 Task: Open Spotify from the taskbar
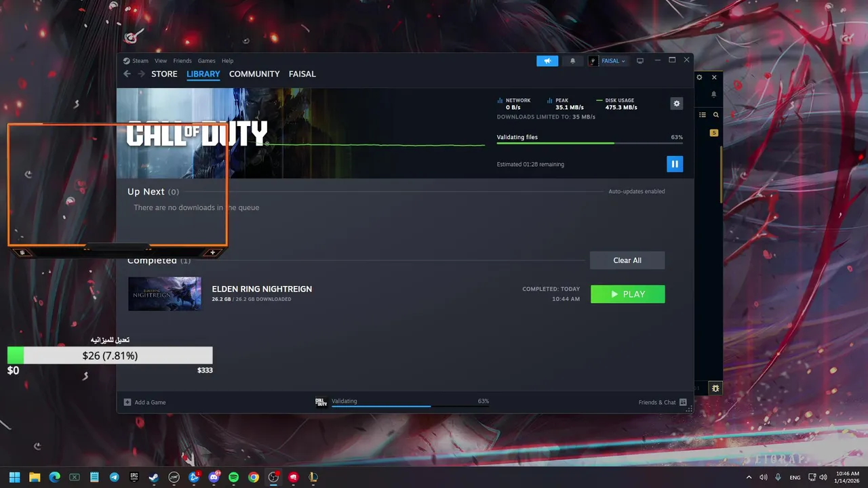[x=234, y=477]
